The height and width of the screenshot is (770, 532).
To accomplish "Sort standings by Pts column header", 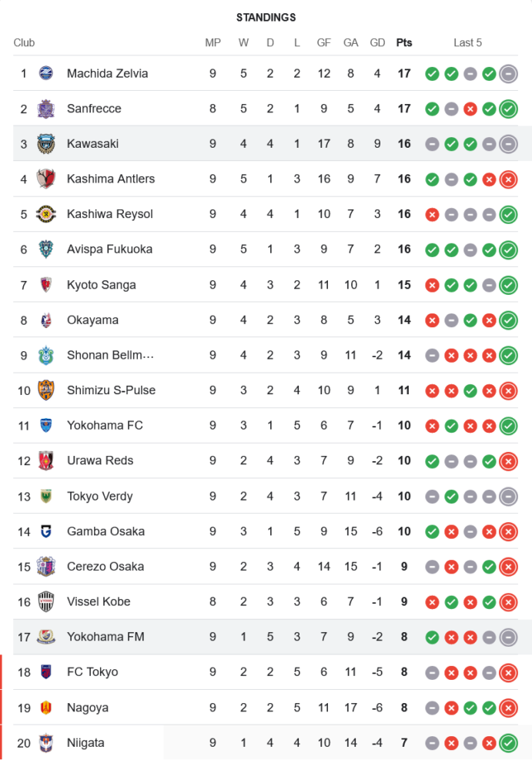I will 404,43.
